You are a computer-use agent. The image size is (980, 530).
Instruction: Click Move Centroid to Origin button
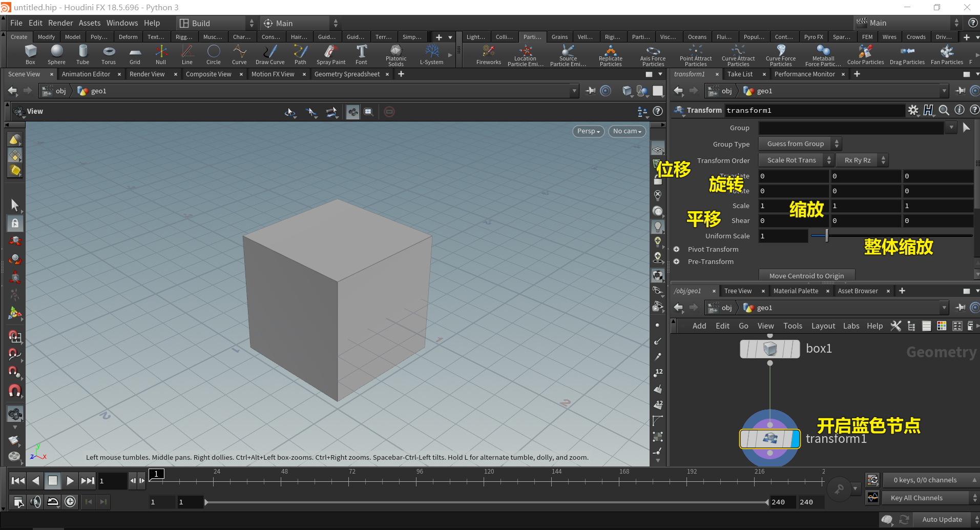(x=806, y=276)
